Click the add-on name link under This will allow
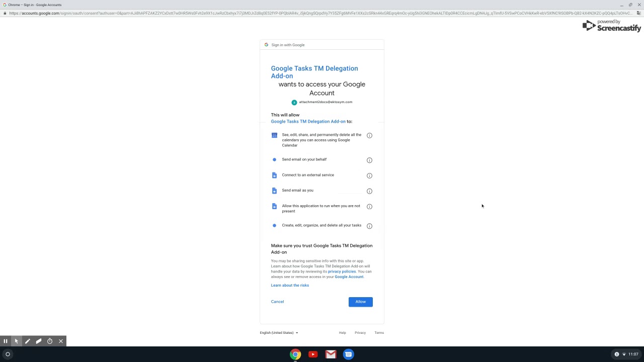This screenshot has height=362, width=644. coord(308,121)
